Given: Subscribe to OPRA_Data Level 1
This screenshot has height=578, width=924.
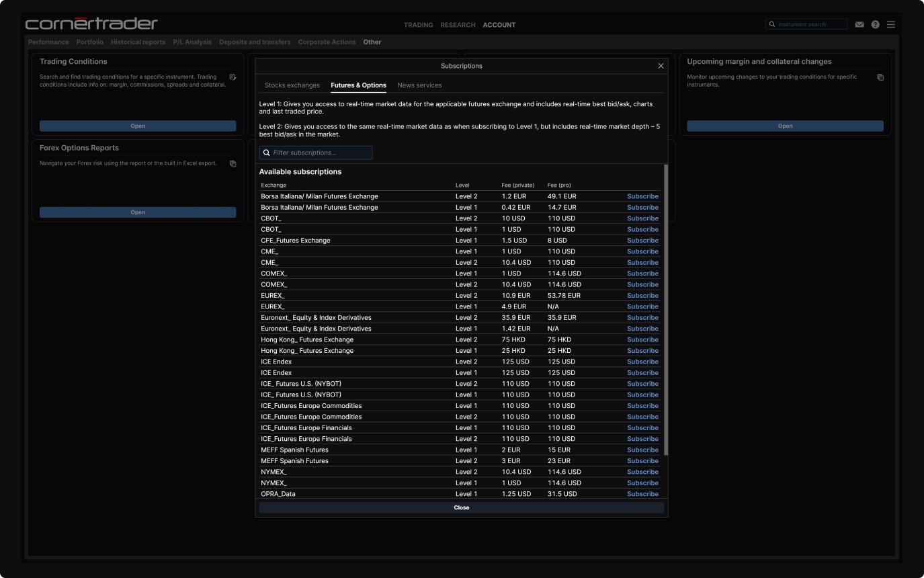Looking at the screenshot, I should (x=642, y=494).
